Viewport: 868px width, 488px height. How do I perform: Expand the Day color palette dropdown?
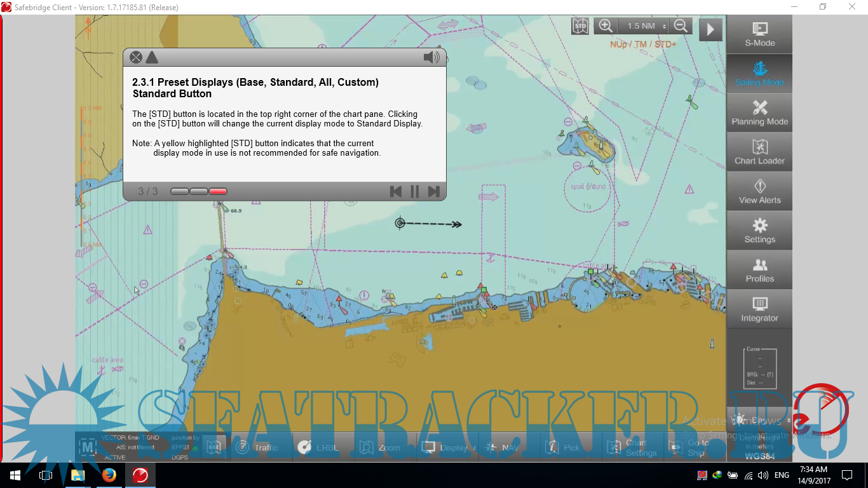pyautogui.click(x=760, y=420)
